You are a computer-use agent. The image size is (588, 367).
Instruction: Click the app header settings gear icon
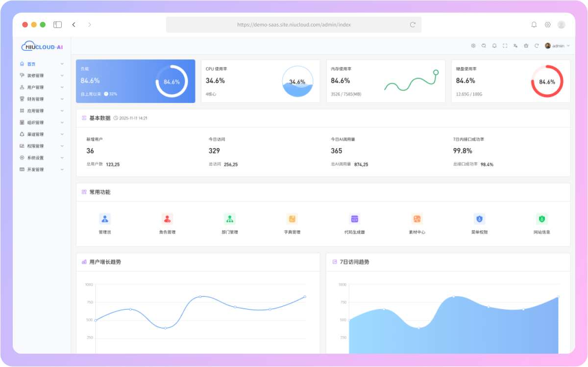[473, 46]
